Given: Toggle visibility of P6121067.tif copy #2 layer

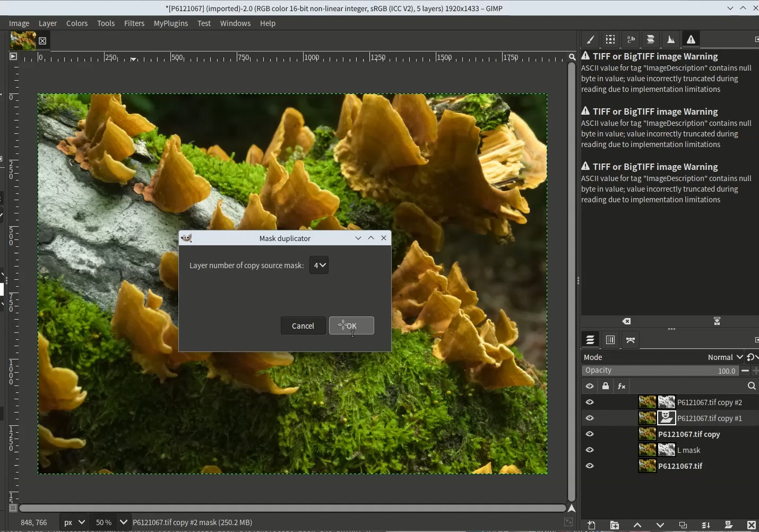Looking at the screenshot, I should pos(590,402).
